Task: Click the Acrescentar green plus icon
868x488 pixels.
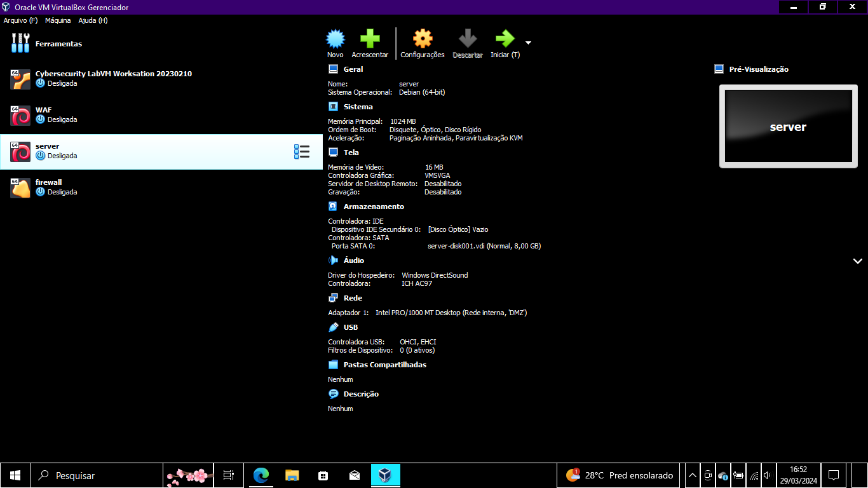Action: pyautogui.click(x=370, y=39)
